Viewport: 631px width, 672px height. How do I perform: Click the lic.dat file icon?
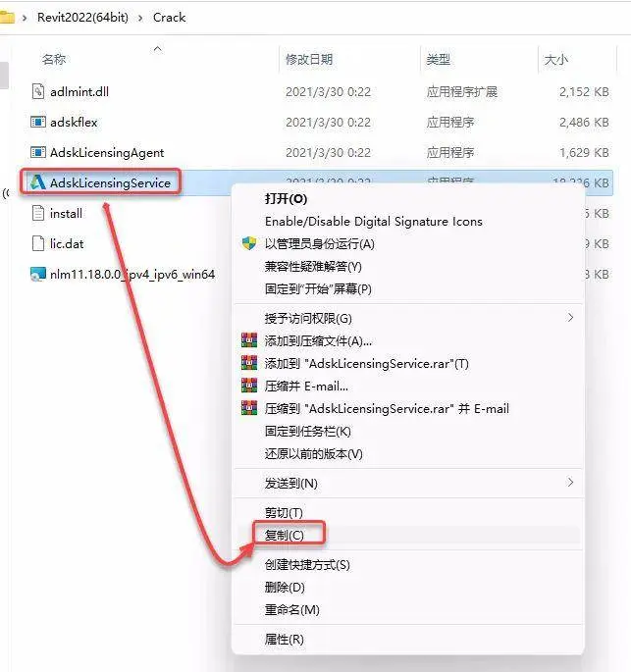(37, 243)
